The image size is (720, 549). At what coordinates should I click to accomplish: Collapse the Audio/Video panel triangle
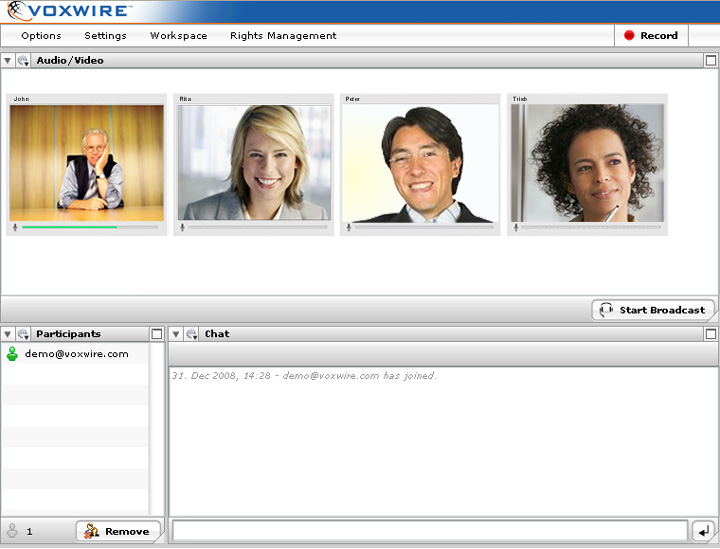(7, 61)
